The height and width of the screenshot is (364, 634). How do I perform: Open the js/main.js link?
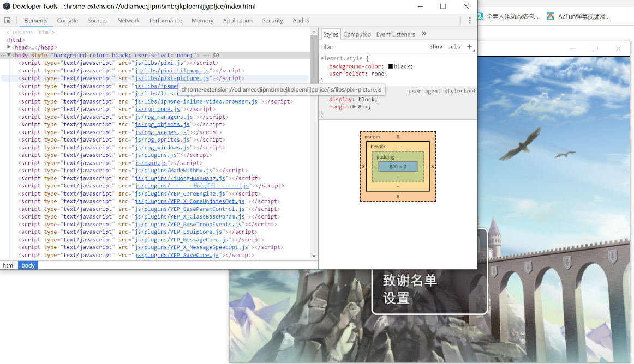point(151,163)
